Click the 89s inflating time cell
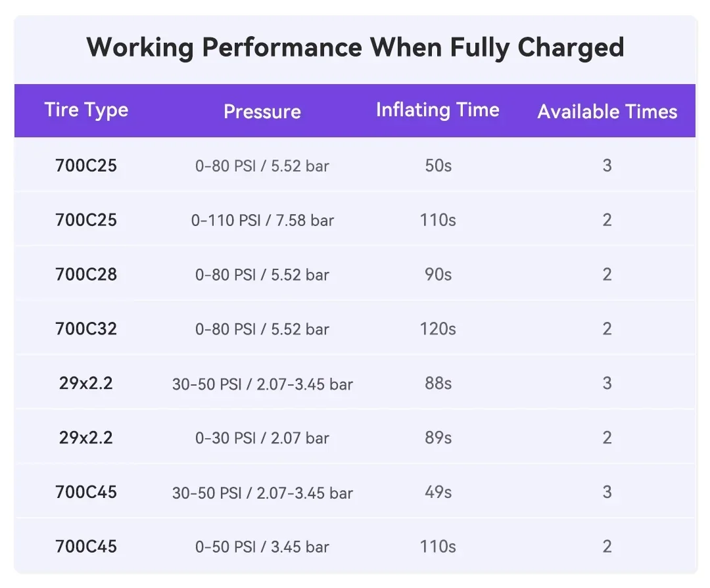710x588 pixels. pos(438,438)
